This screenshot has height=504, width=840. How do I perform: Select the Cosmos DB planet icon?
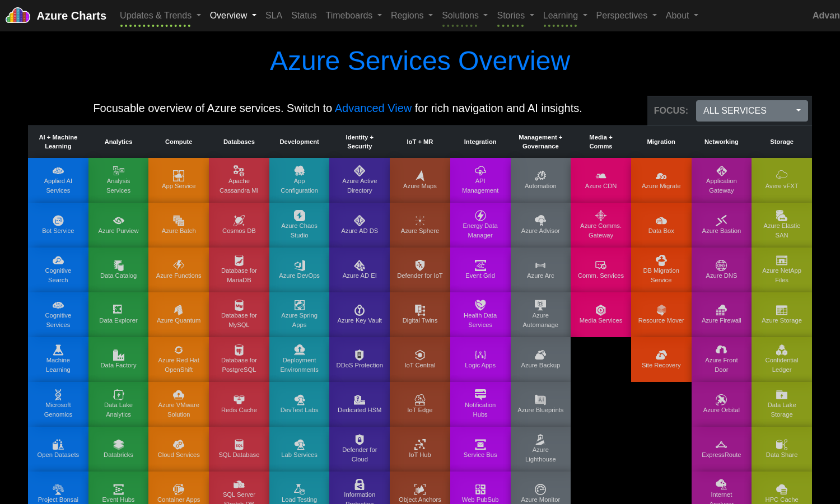click(x=239, y=221)
